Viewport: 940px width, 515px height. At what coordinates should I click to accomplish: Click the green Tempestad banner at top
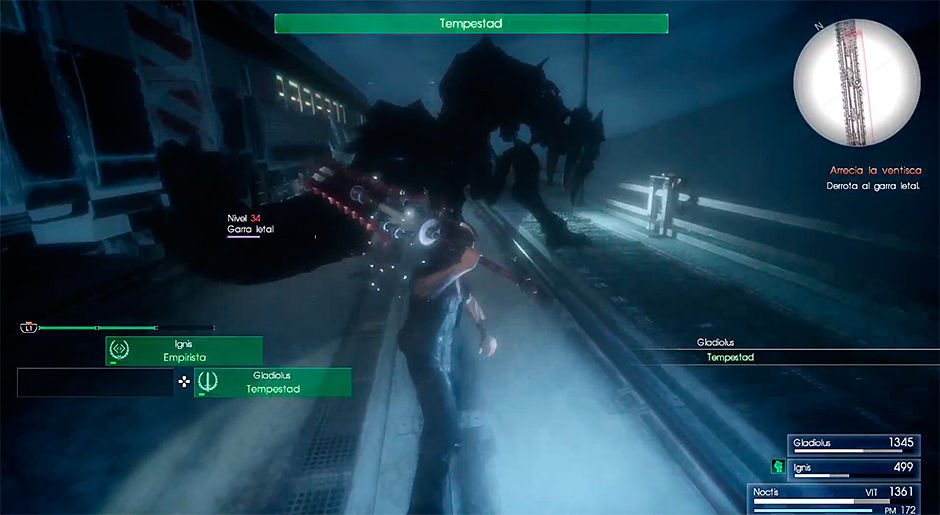coord(470,23)
